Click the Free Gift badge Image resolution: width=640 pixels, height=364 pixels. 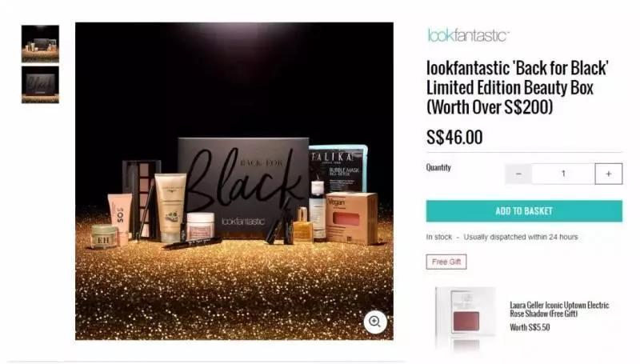(446, 262)
